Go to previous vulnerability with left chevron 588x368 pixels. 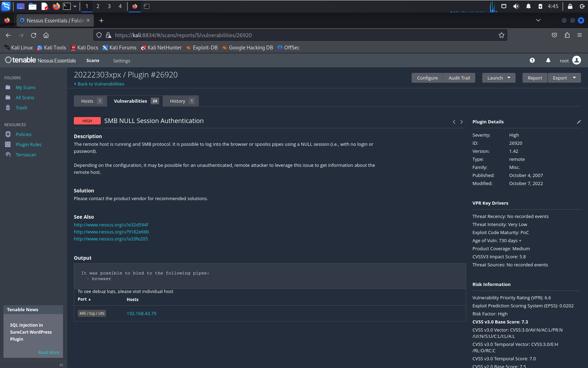coord(454,122)
